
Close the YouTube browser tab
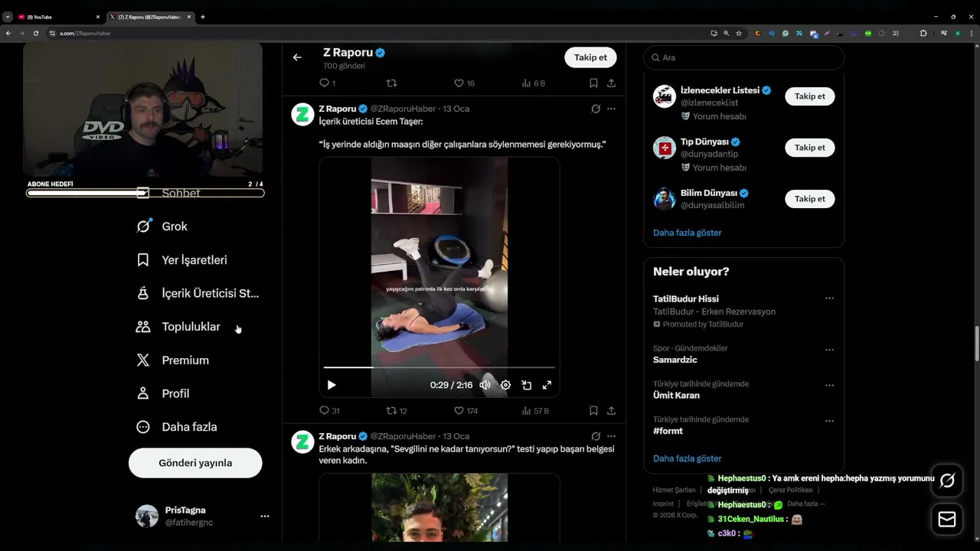[98, 17]
